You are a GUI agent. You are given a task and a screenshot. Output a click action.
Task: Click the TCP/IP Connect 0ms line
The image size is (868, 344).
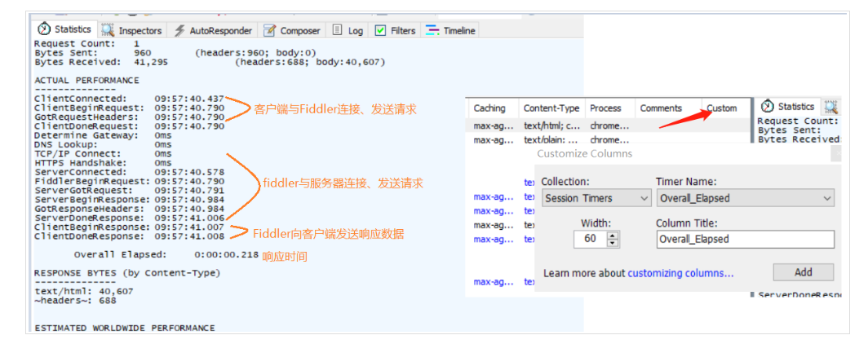point(103,153)
